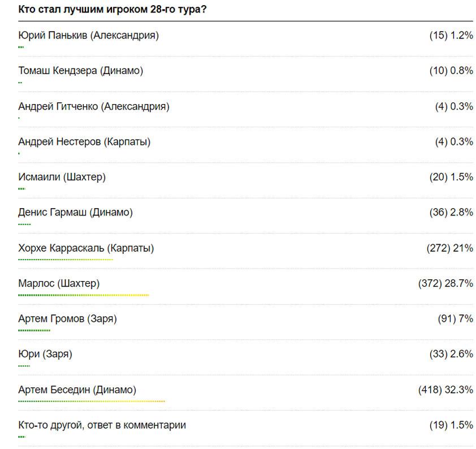The image size is (476, 449).
Task: Click the progress bar under Артем Громов
Action: coord(34,330)
